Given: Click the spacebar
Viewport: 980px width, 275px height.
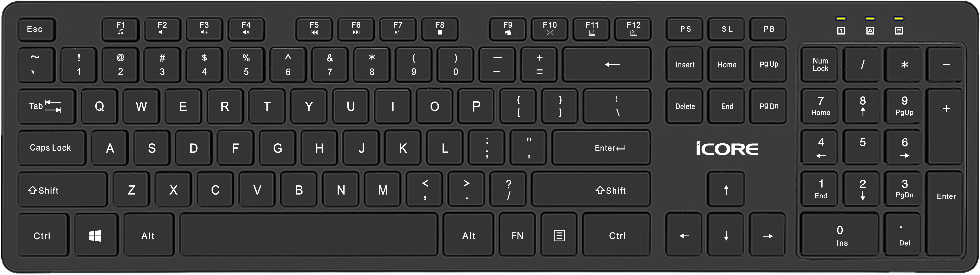Looking at the screenshot, I should [309, 235].
